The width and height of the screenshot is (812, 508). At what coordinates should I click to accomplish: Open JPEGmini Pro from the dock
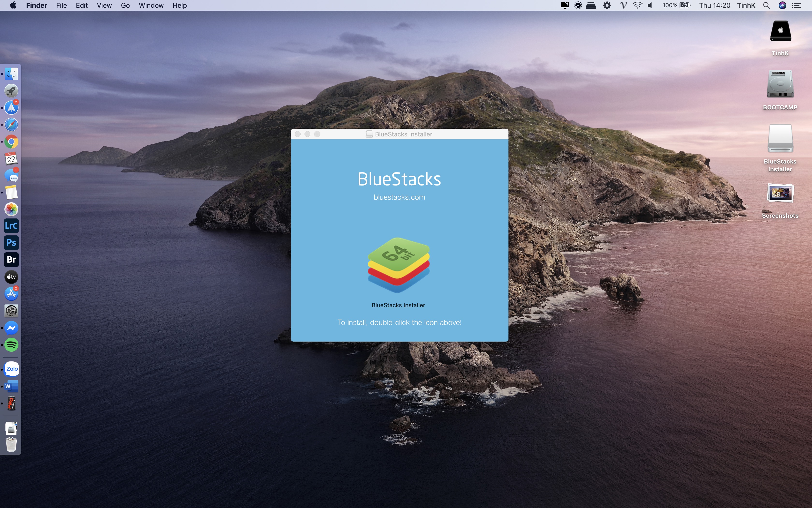[x=11, y=403]
